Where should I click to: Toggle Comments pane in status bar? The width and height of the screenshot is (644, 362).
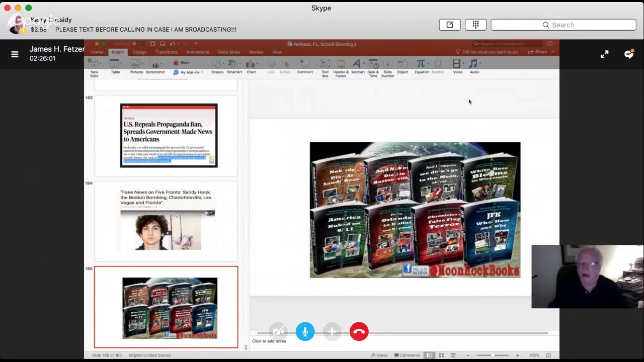pos(407,355)
